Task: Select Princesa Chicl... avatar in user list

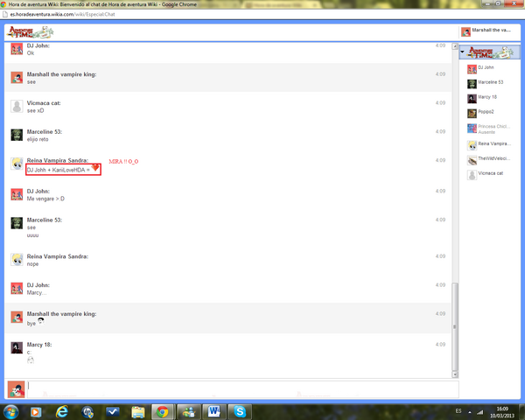Action: 472,128
